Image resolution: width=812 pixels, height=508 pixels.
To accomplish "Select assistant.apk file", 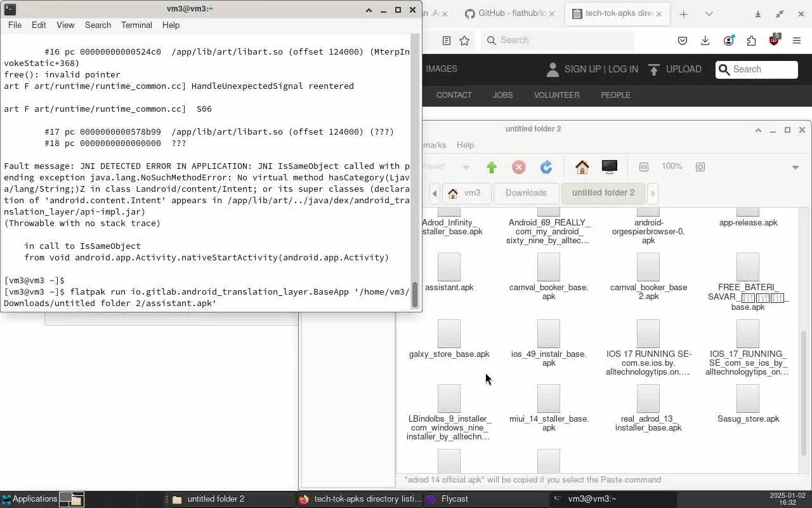I will click(x=449, y=273).
